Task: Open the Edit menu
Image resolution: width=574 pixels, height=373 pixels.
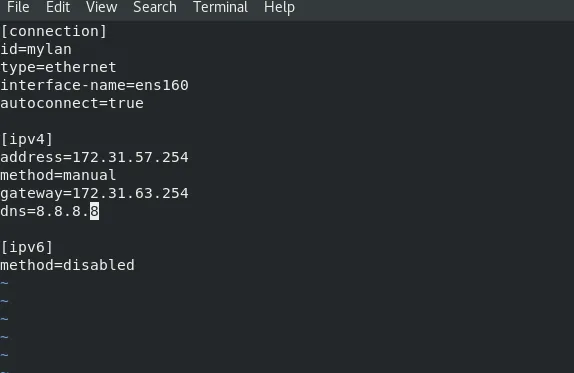Action: tap(58, 7)
